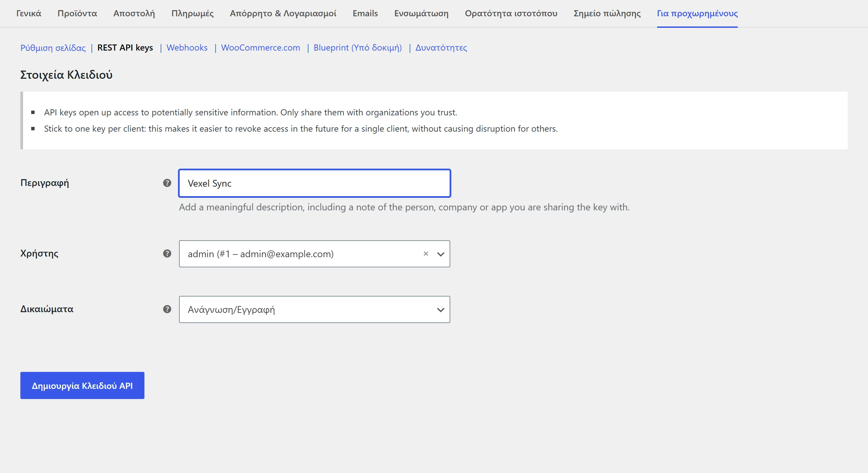Go to the Webhooks sub-section

pos(187,48)
